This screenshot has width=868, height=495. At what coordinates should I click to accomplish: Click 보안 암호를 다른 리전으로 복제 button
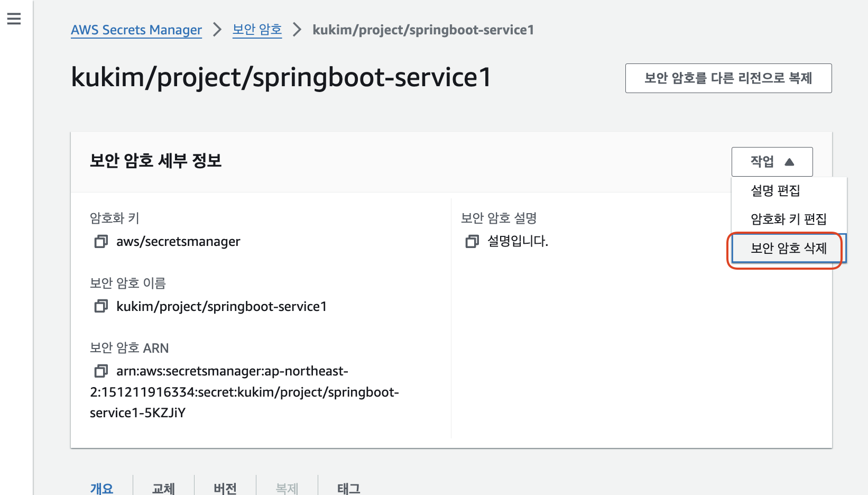728,78
